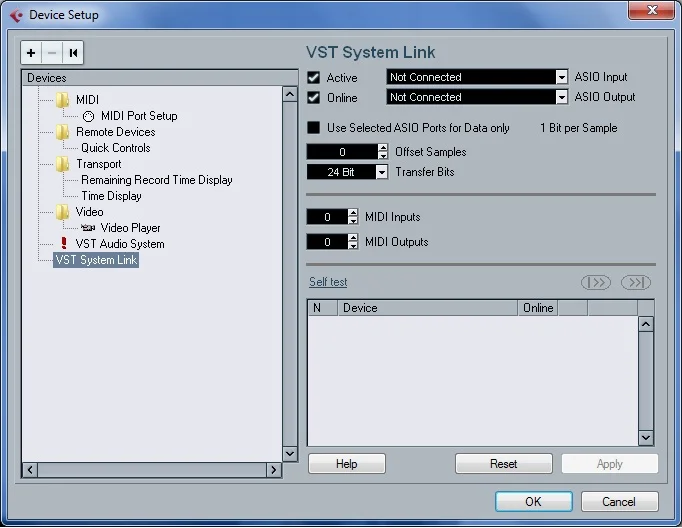Select Time Display in the devices tree

(x=111, y=196)
